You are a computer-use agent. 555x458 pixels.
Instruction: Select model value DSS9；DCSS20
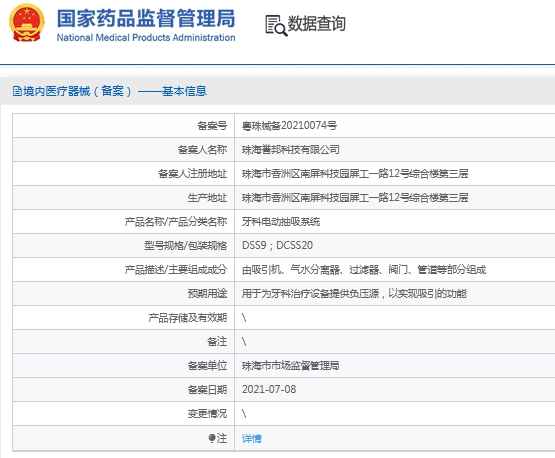(277, 246)
